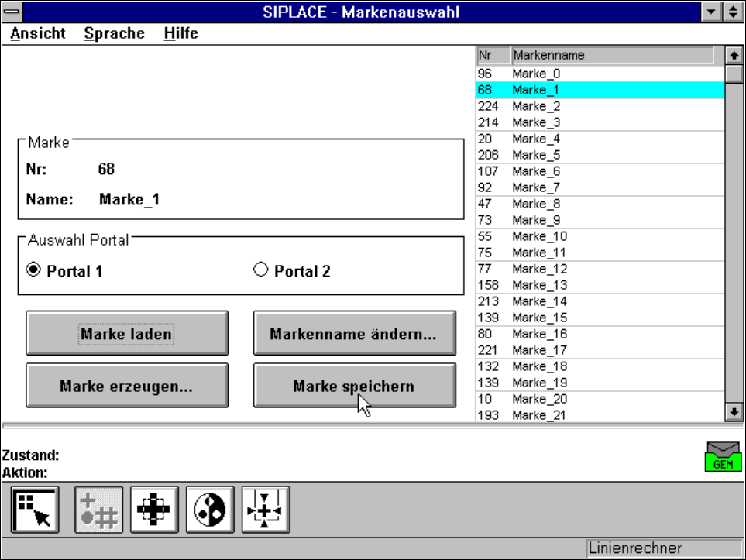Screen dimensions: 746x560
Task: Select row Marke_21 in the list
Action: point(600,415)
